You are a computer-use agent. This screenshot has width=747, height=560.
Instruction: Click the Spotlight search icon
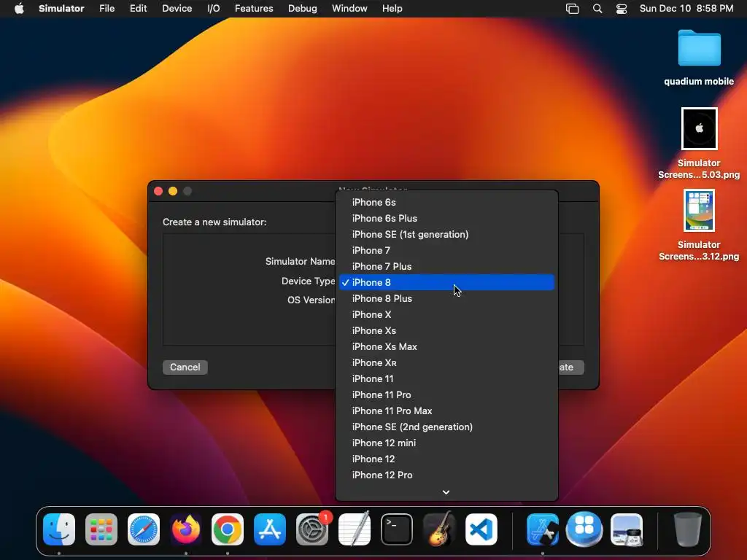click(597, 9)
